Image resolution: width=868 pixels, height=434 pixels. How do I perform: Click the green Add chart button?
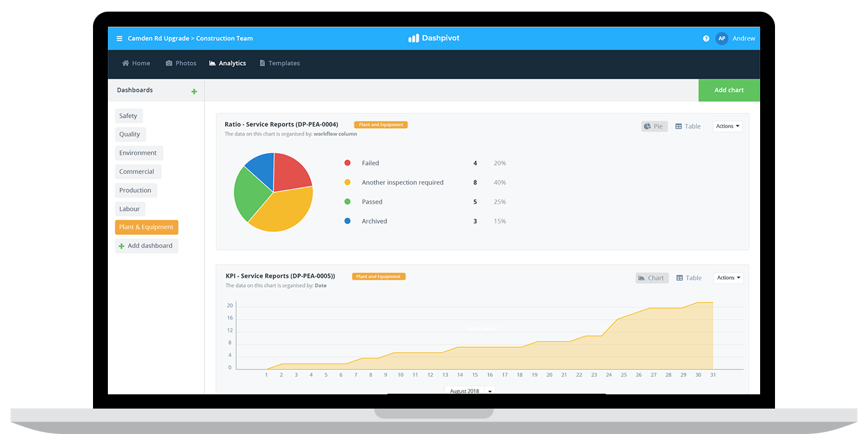pos(729,90)
